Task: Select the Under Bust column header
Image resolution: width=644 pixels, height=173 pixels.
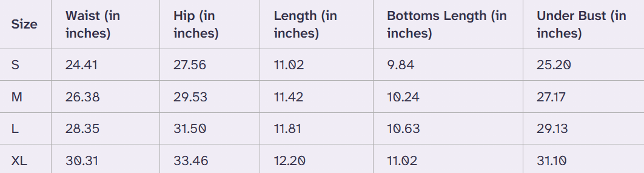Action: click(x=581, y=24)
